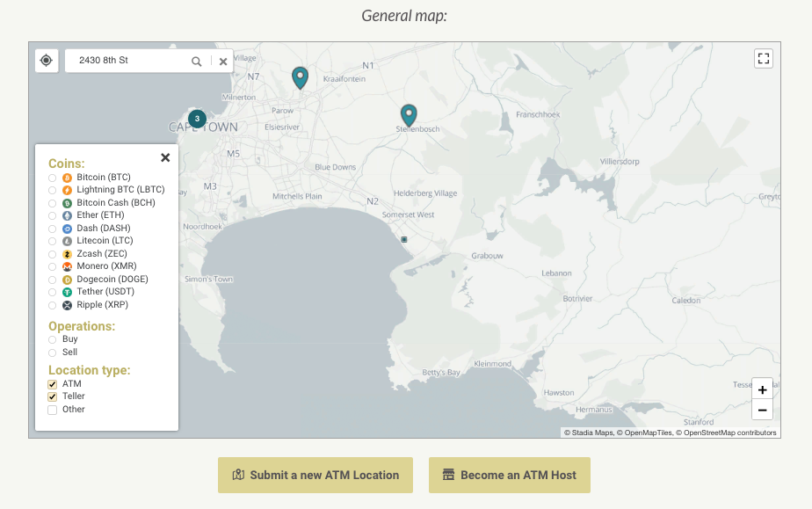Click the Ripple coin icon
Viewport: 812px width, 509px height.
coord(68,306)
